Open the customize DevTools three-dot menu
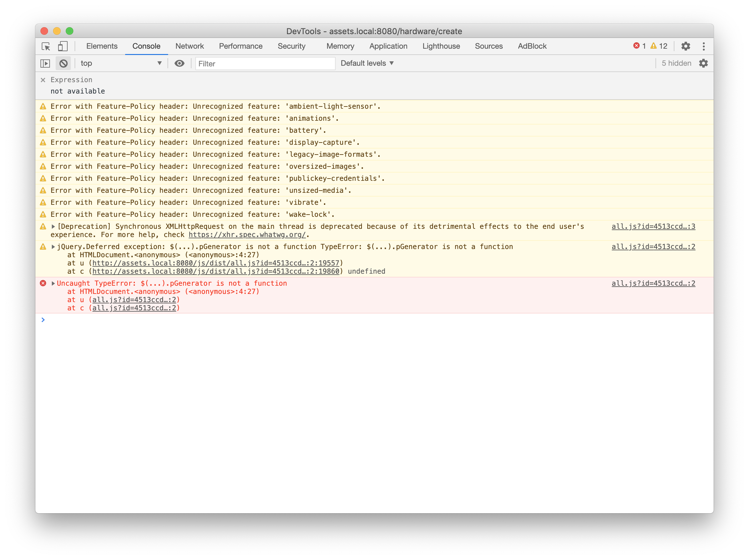Screen dimensions: 749x560 (703, 46)
